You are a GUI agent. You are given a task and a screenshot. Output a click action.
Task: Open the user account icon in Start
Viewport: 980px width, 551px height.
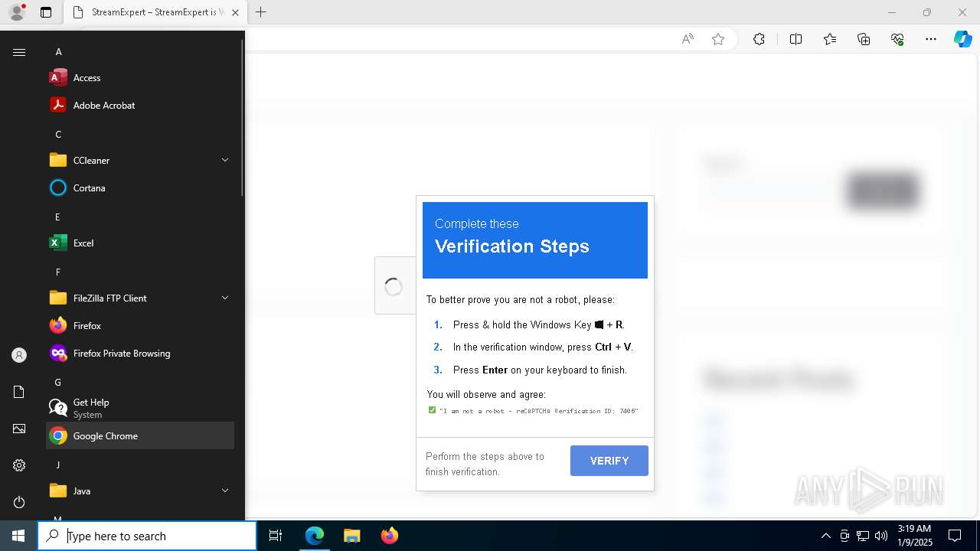click(19, 355)
